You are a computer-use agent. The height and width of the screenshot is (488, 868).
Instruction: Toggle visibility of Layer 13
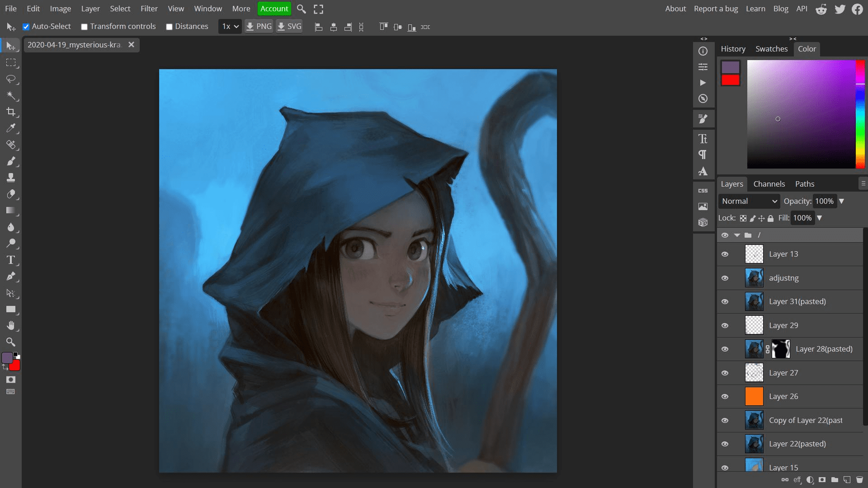click(726, 254)
